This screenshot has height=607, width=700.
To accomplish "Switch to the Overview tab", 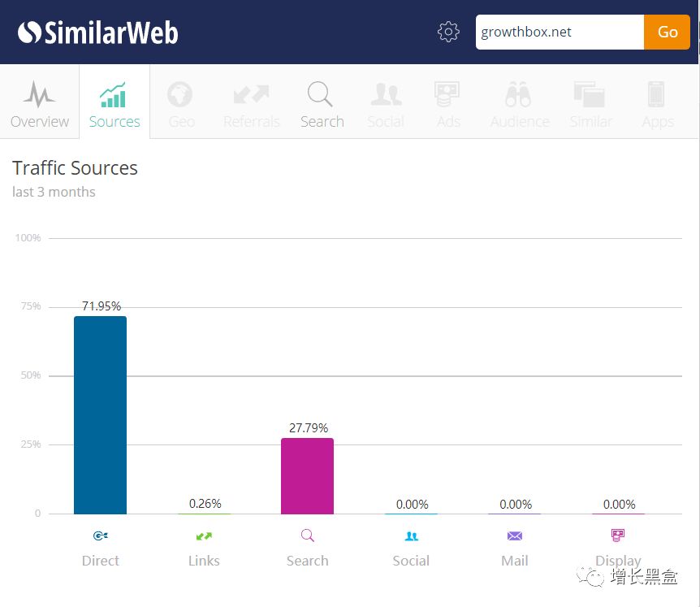I will (40, 104).
